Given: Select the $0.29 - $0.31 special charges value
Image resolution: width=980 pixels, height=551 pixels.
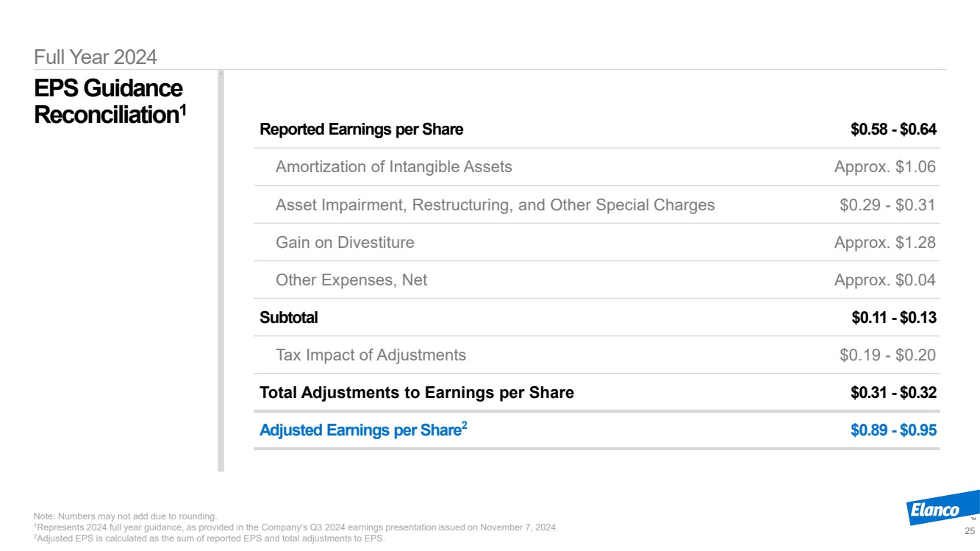Looking at the screenshot, I should click(x=887, y=205).
